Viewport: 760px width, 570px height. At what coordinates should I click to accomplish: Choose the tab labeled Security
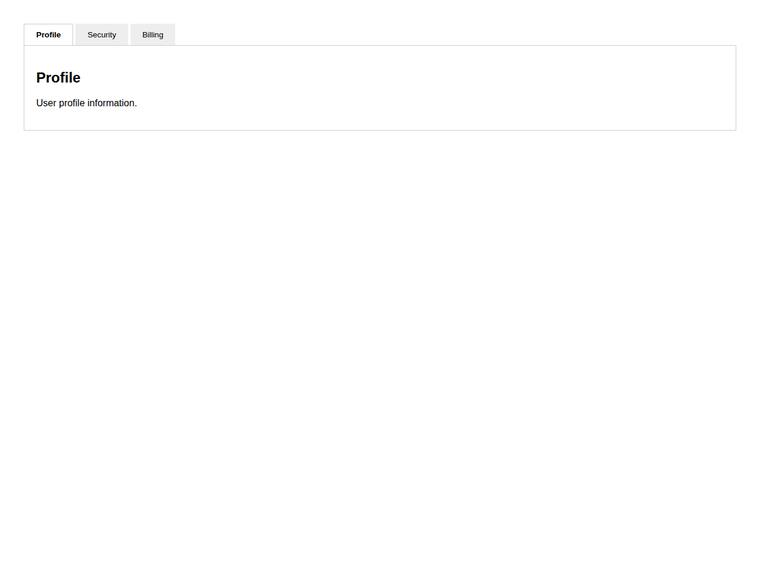pos(102,35)
